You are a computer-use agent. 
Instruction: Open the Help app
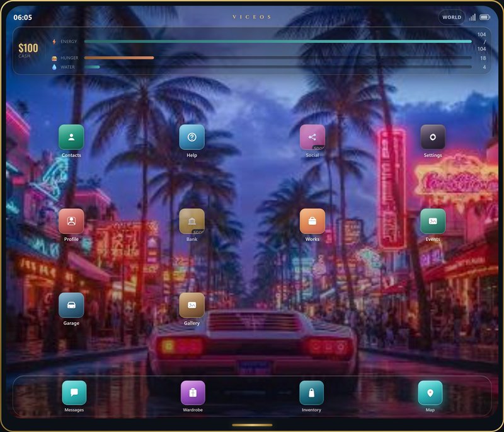pyautogui.click(x=192, y=137)
